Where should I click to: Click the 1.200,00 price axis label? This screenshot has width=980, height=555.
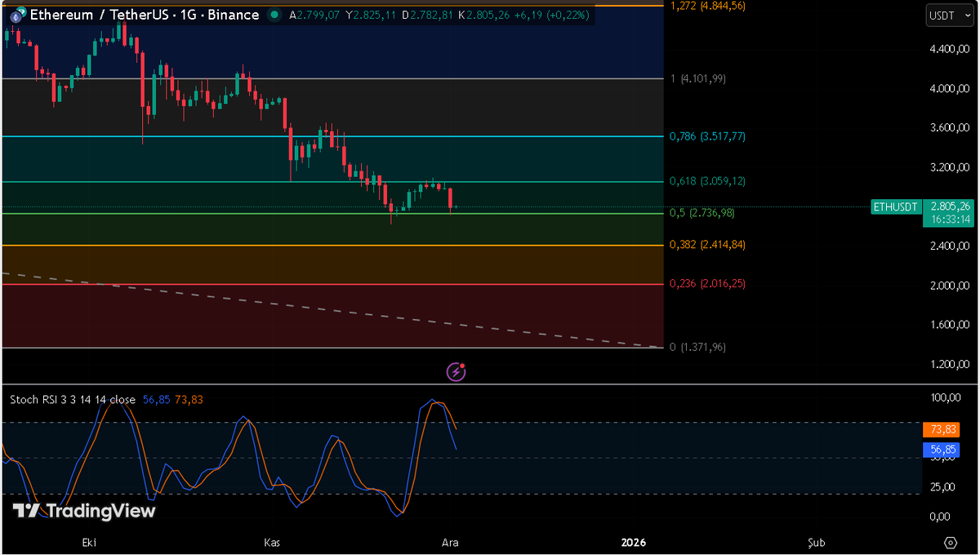tap(948, 364)
